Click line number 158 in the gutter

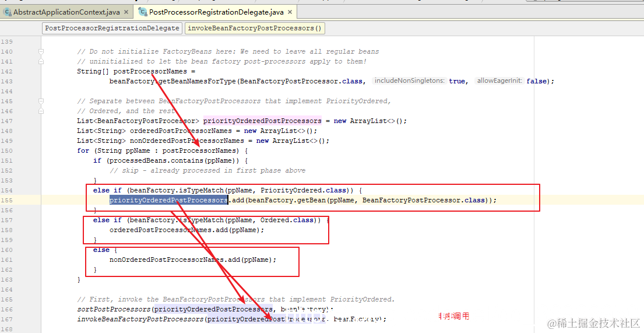pos(6,230)
